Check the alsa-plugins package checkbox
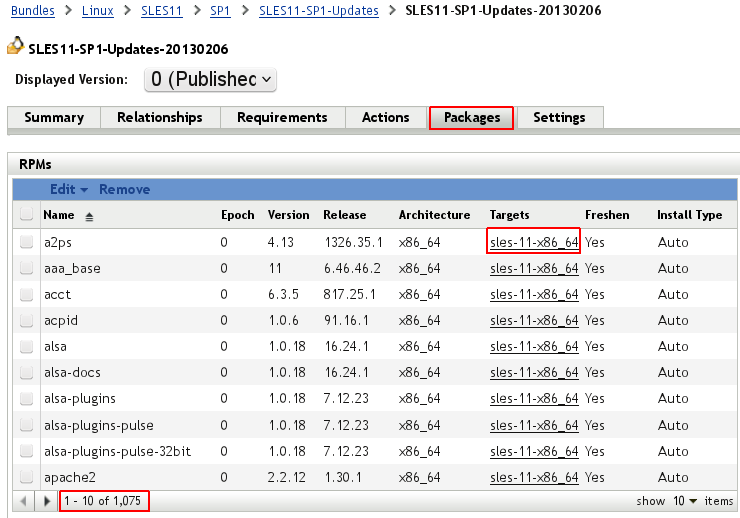 tap(26, 398)
